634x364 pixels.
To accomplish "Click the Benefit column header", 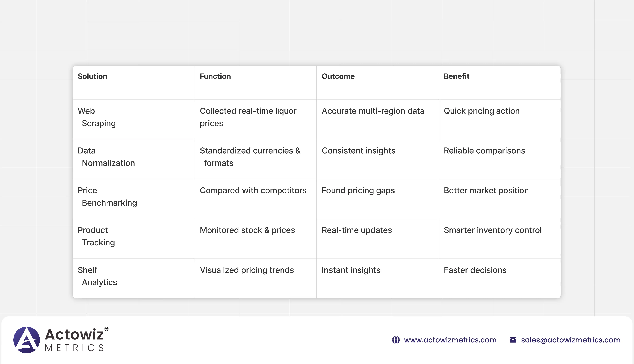I will coord(456,77).
